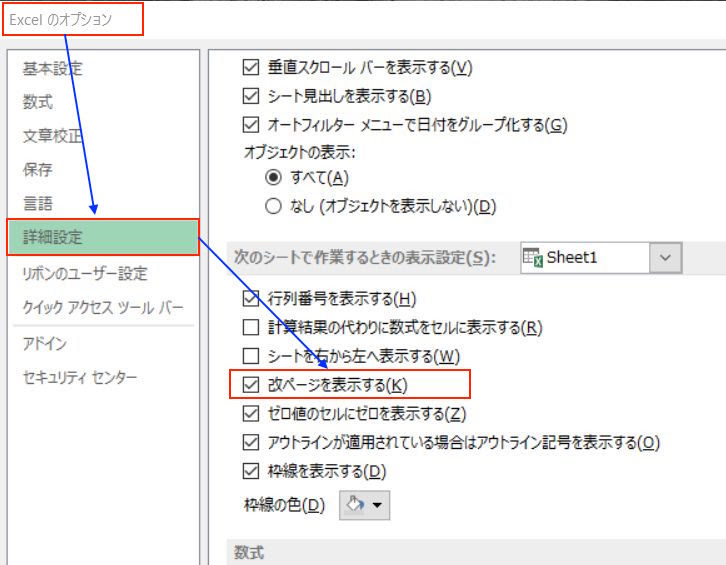Toggle 垂直スクロール バーを表示する checkbox
The image size is (726, 565).
[250, 67]
